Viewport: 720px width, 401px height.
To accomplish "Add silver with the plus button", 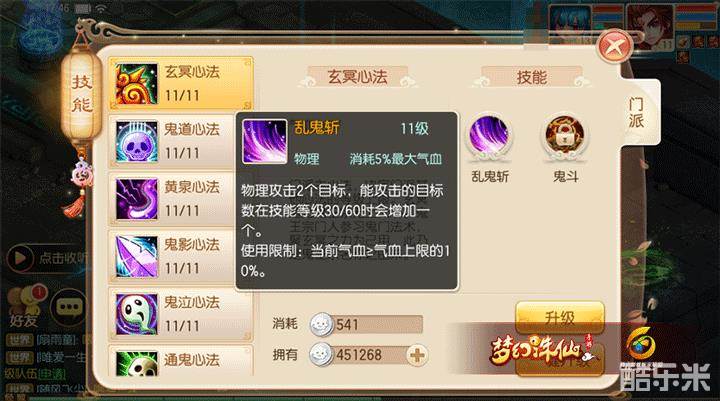I will (x=416, y=355).
